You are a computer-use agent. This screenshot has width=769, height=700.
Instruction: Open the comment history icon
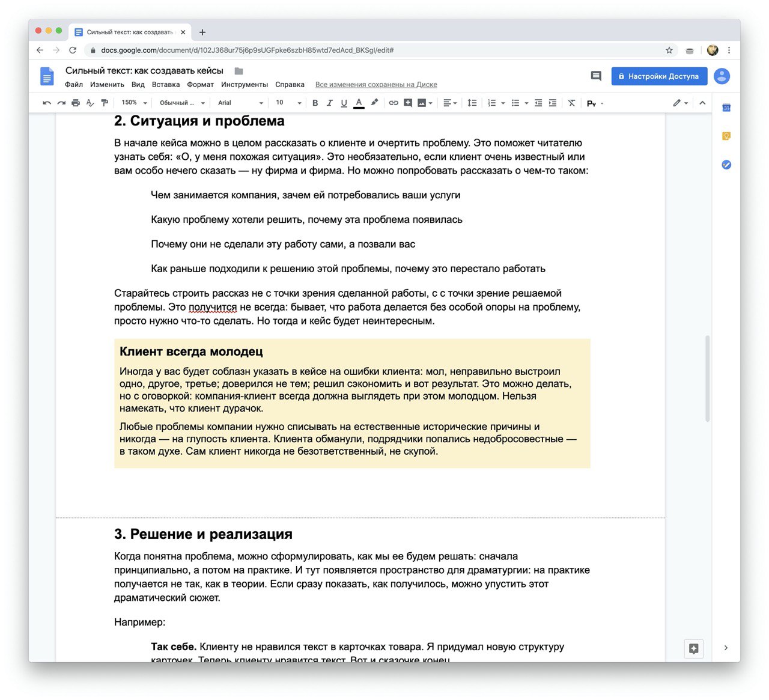click(596, 76)
